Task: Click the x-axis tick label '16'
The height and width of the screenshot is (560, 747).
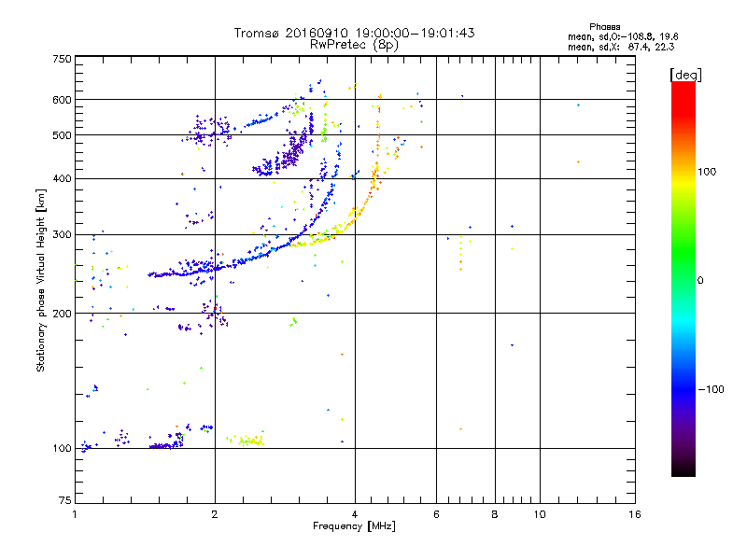Action: 635,514
